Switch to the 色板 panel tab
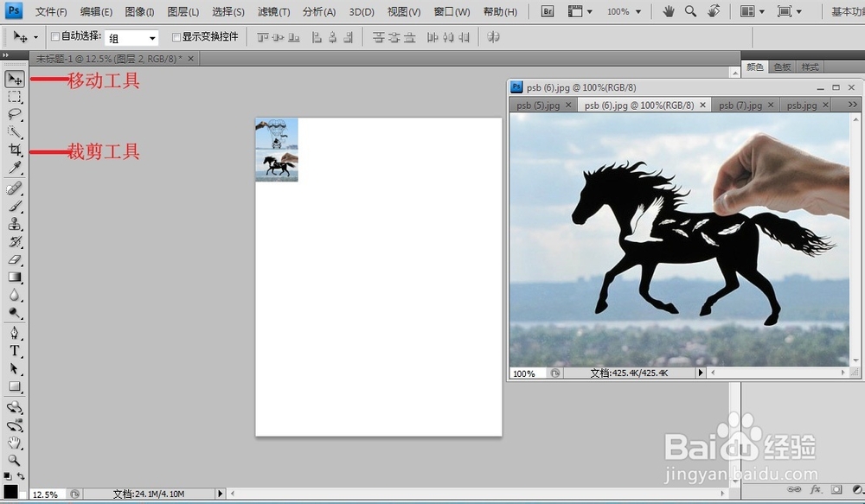Viewport: 865px width, 504px height. [782, 67]
